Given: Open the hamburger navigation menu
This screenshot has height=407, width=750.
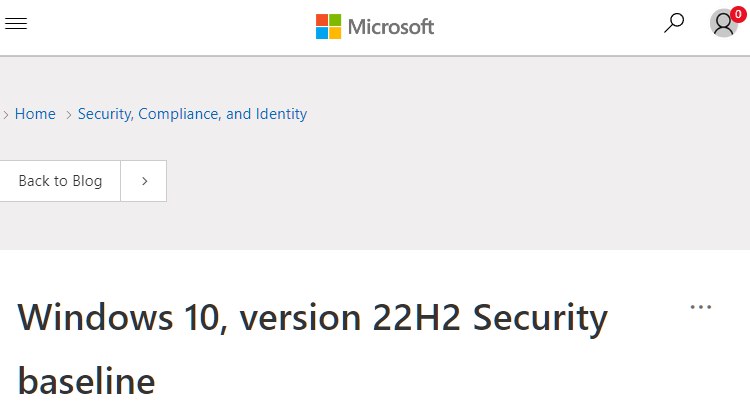Looking at the screenshot, I should 16,23.
